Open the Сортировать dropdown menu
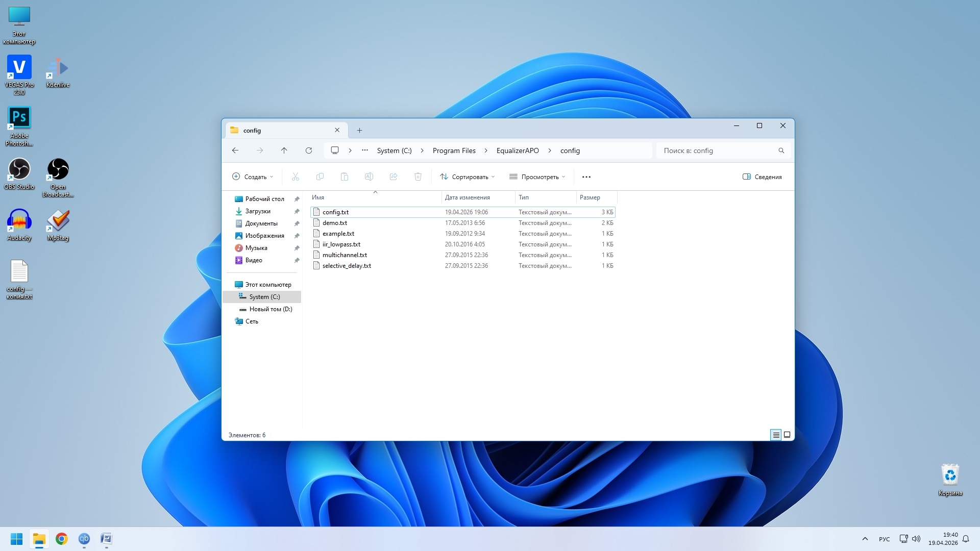This screenshot has height=551, width=980. [467, 177]
